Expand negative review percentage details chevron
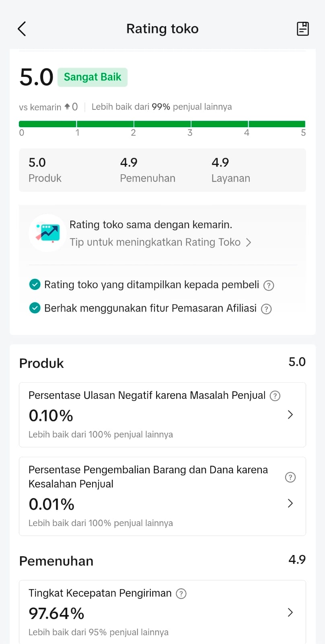 coord(290,415)
